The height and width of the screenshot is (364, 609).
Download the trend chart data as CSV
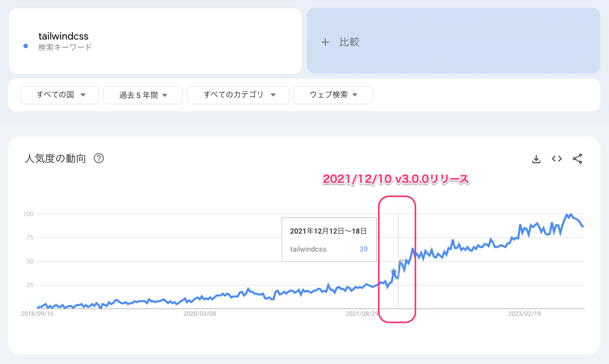536,159
